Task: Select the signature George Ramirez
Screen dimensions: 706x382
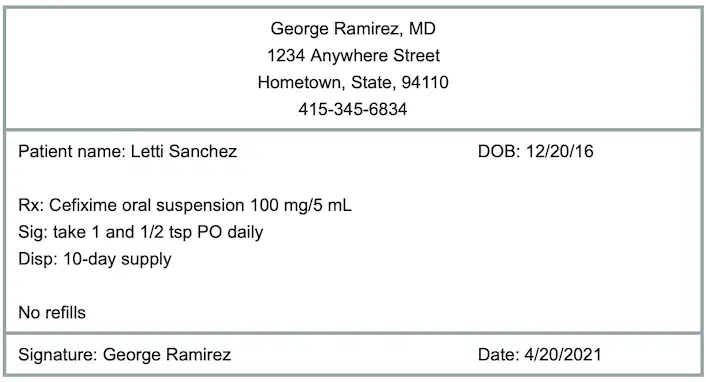Action: 167,355
